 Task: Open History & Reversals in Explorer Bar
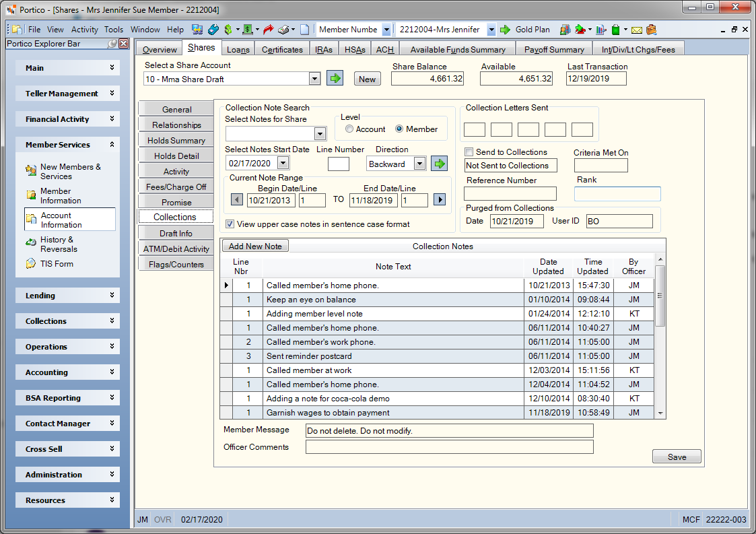pos(59,244)
